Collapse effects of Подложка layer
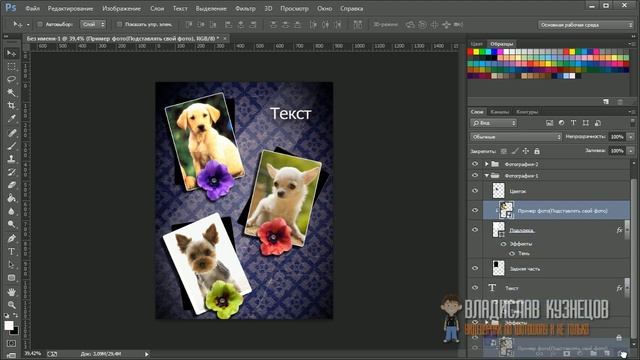 tap(628, 230)
